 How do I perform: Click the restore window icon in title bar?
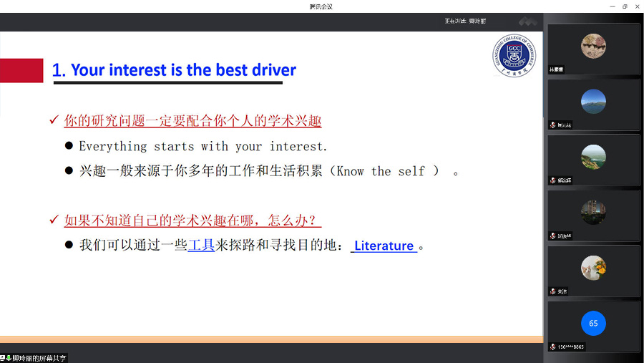tap(624, 6)
